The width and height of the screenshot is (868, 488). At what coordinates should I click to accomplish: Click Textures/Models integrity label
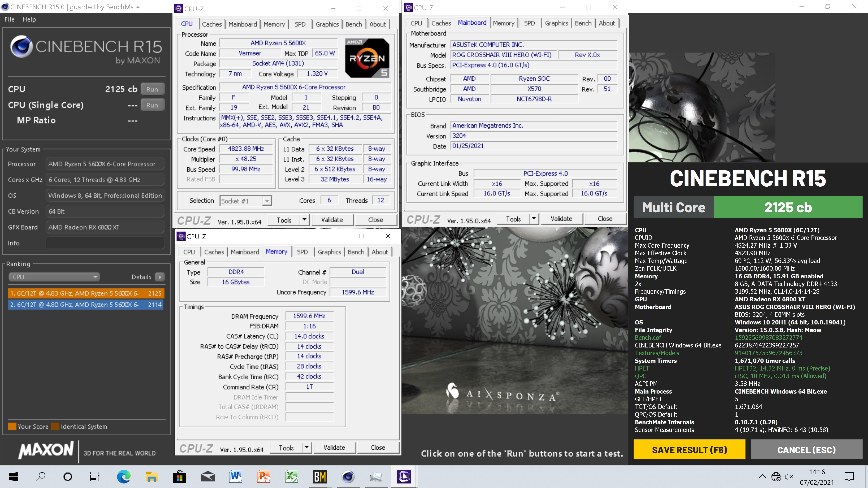657,353
